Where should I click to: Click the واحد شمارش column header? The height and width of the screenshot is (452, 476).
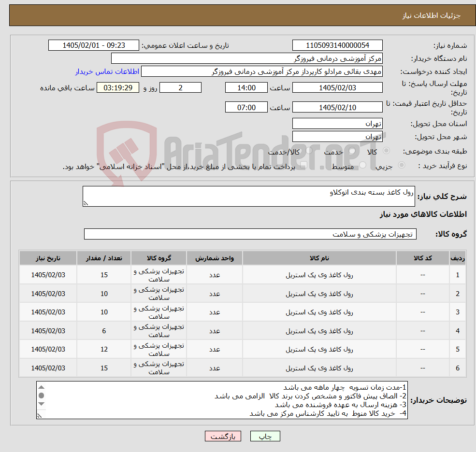tap(215, 258)
